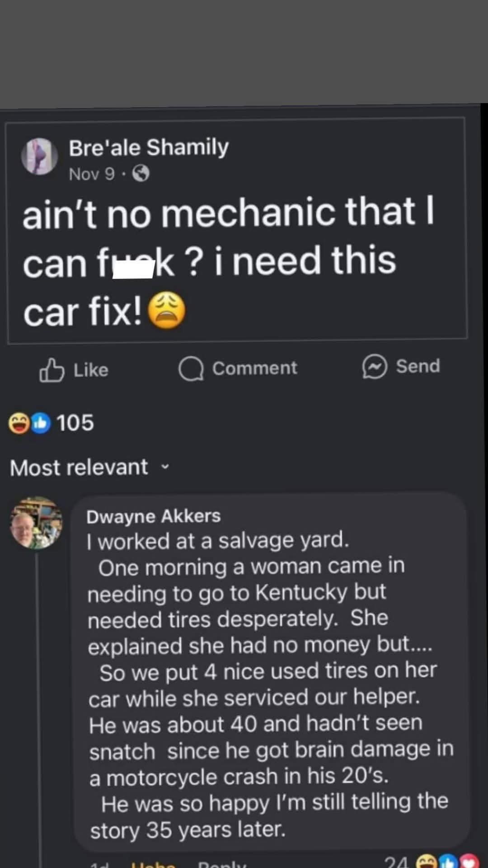Toggle a Like on the post
The width and height of the screenshot is (488, 868).
click(74, 369)
